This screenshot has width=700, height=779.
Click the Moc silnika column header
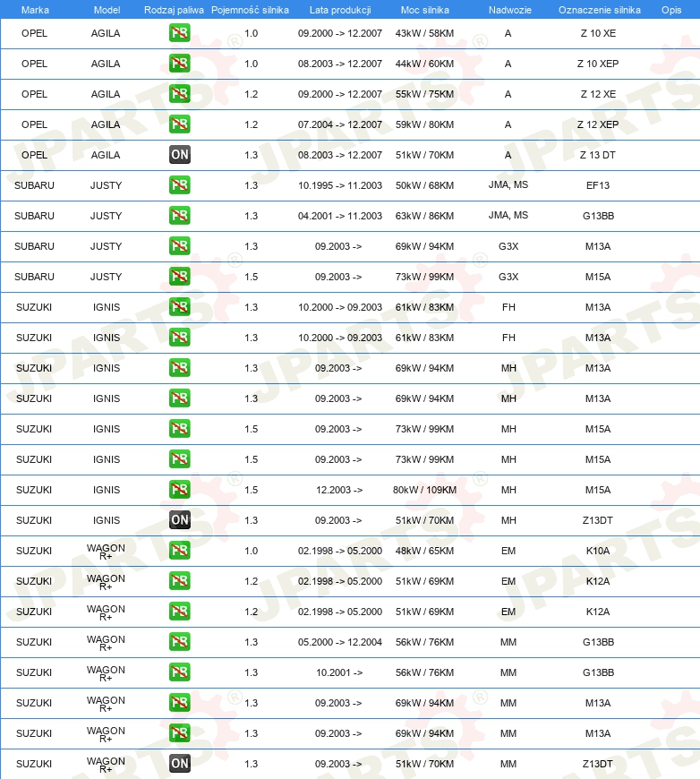pyautogui.click(x=425, y=10)
